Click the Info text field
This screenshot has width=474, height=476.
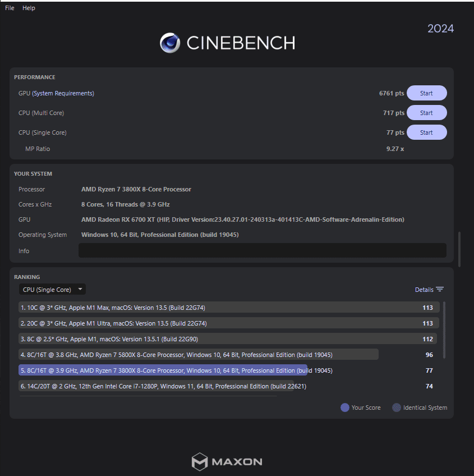[x=262, y=250]
